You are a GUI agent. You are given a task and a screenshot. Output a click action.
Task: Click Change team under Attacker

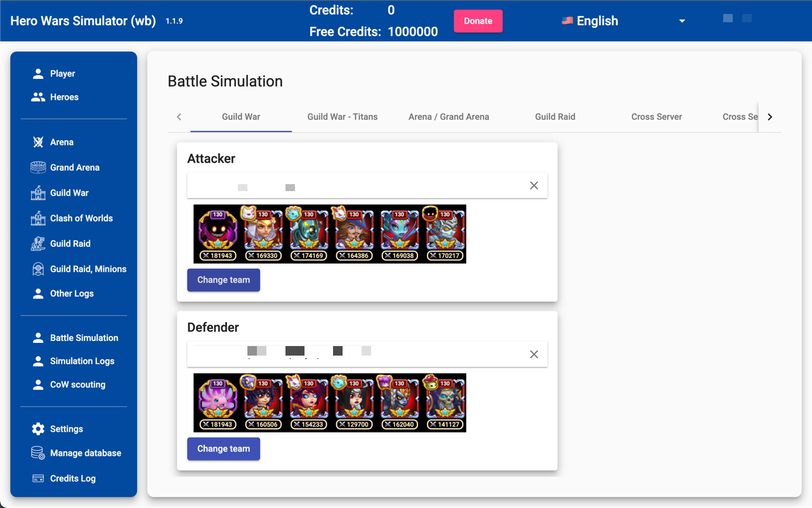(x=223, y=280)
